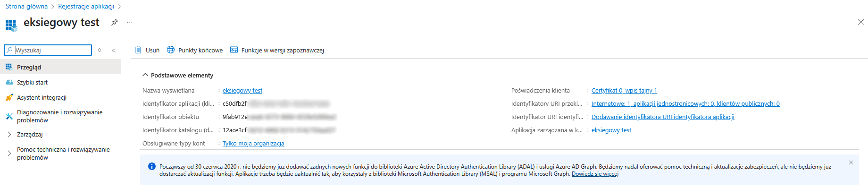Click the wrench icon for diagnostics

(x=9, y=116)
